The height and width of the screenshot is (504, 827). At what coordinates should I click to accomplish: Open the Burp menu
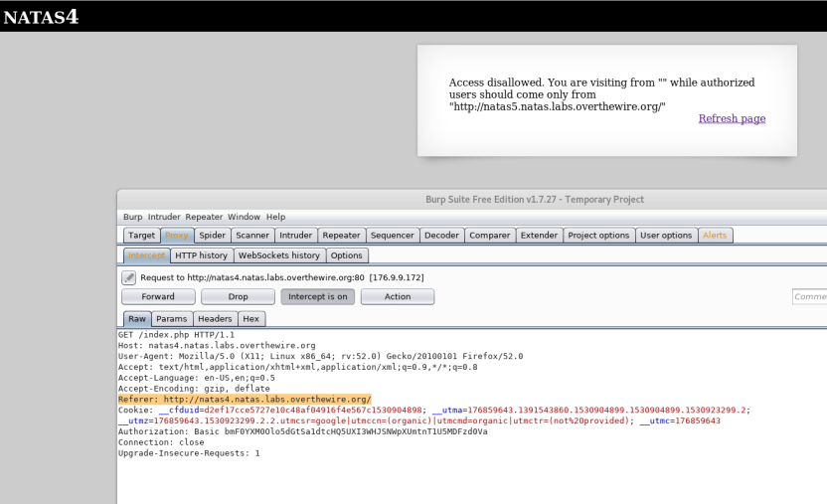click(132, 217)
